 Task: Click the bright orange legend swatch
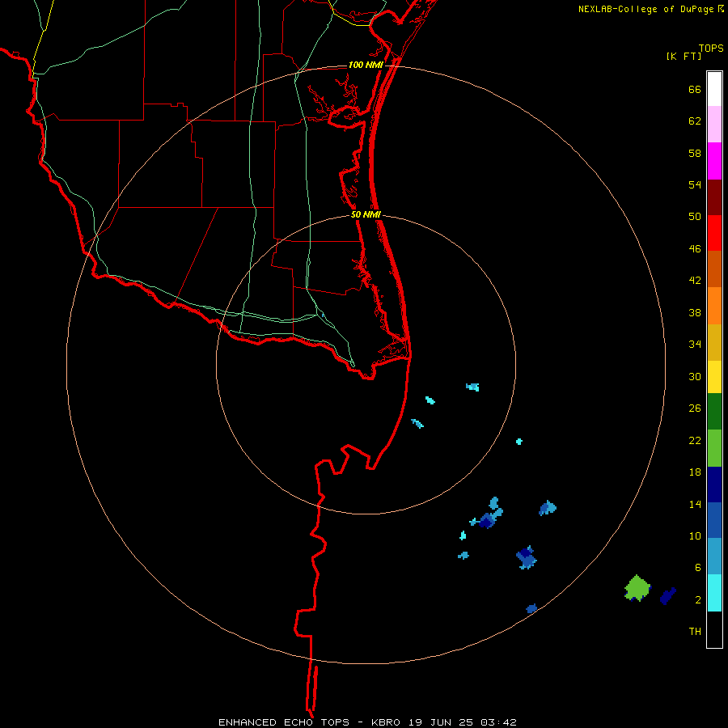714,306
